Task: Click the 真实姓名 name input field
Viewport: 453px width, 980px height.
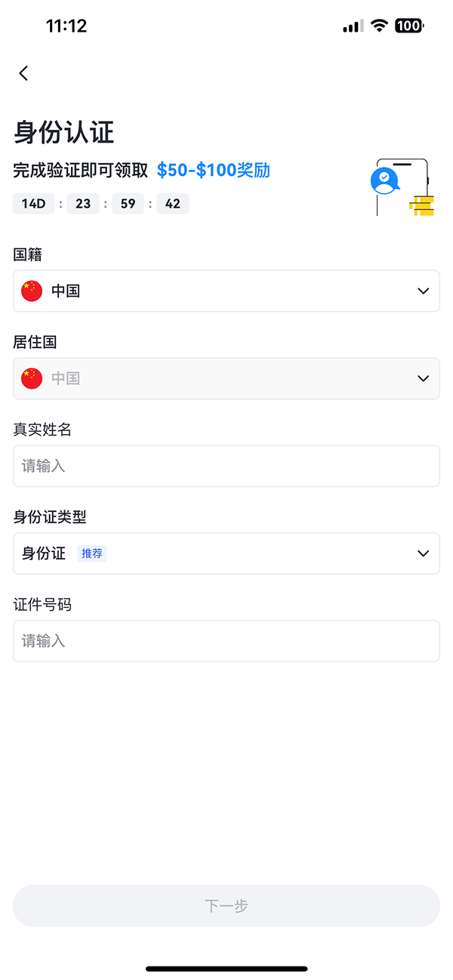Action: tap(226, 466)
